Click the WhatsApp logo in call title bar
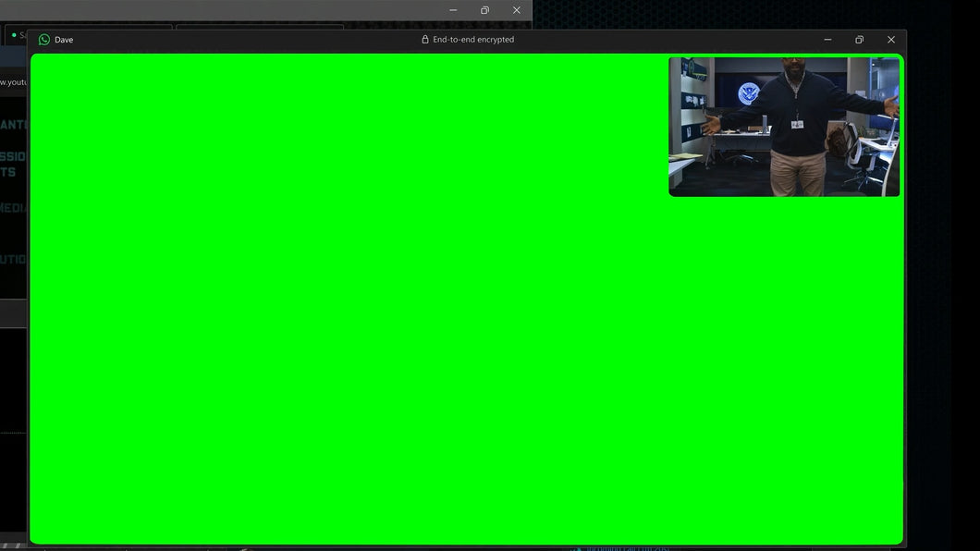980x551 pixels. 43,40
